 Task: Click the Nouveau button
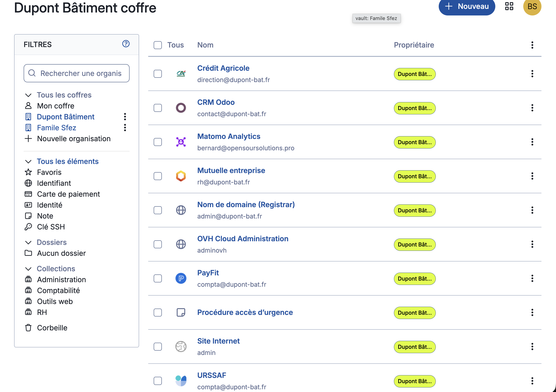[x=467, y=7]
